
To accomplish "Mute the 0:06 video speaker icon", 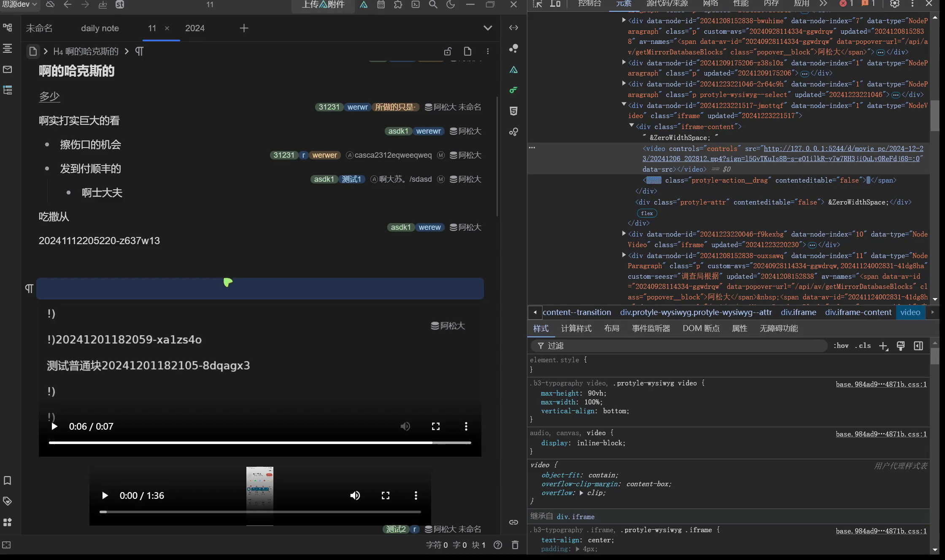I will pyautogui.click(x=405, y=426).
